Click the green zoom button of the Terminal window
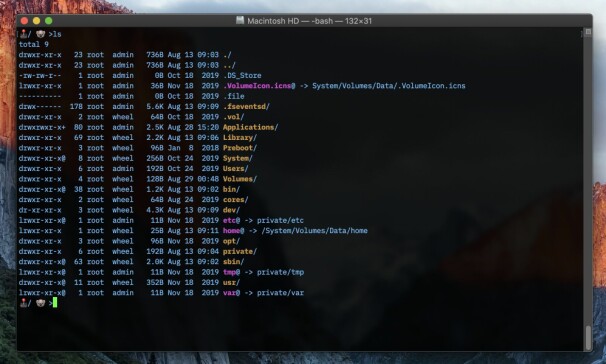The height and width of the screenshot is (364, 606). coord(49,21)
